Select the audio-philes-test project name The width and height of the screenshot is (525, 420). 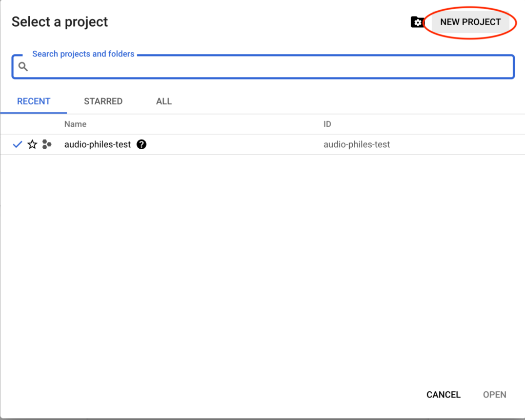tap(97, 144)
